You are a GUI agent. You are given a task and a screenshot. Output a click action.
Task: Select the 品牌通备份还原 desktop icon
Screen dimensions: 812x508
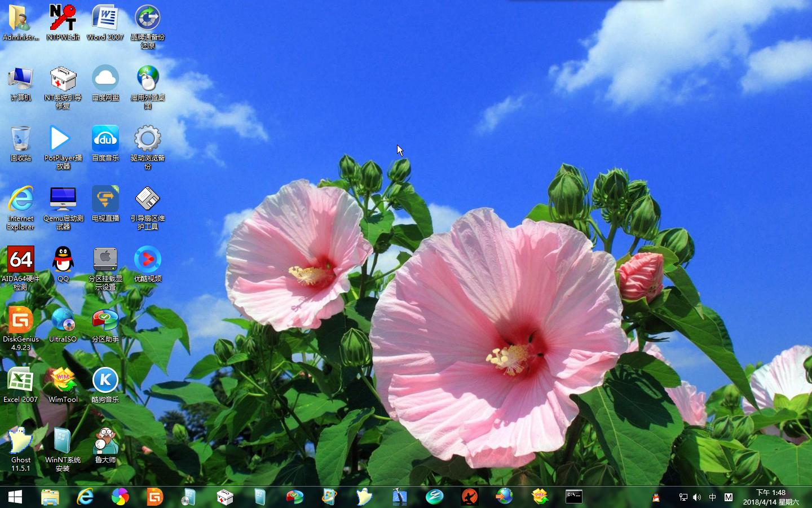pyautogui.click(x=148, y=26)
